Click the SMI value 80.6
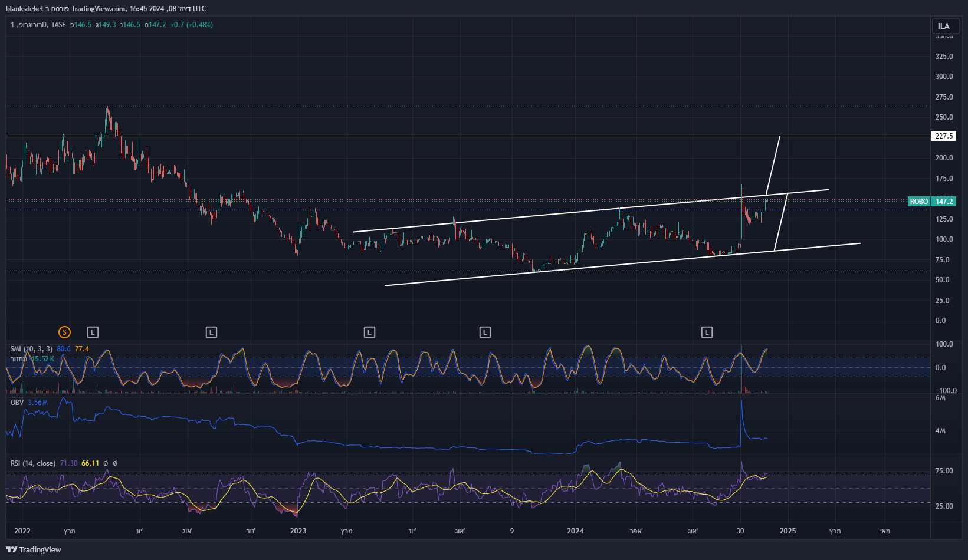This screenshot has width=968, height=560. click(x=64, y=349)
